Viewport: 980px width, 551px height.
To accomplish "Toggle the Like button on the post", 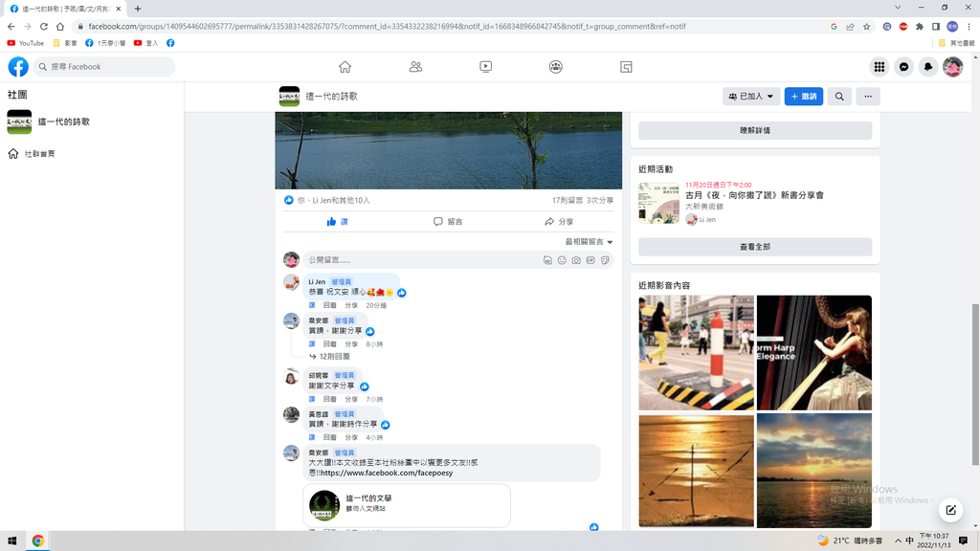I will tap(337, 221).
